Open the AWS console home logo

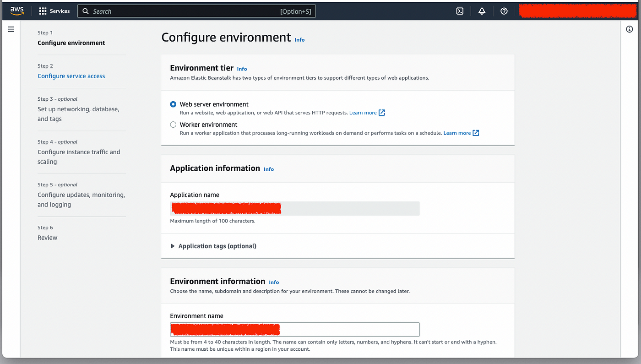[x=17, y=11]
